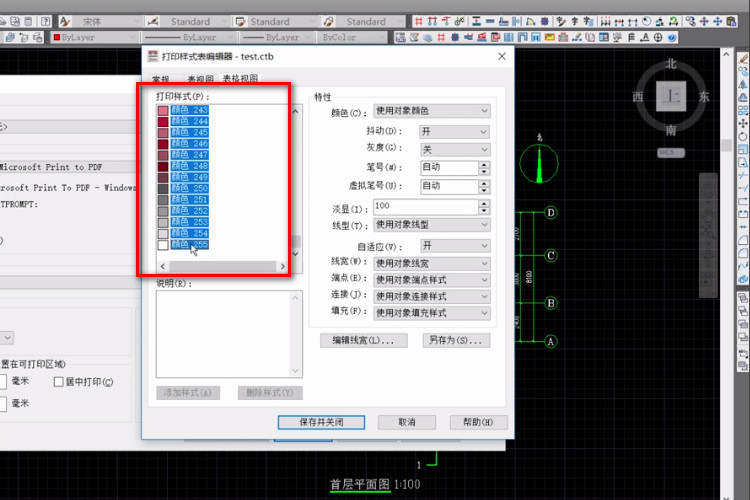Click multileader style icon before third Standard box
The width and height of the screenshot is (750, 500).
[x=328, y=22]
